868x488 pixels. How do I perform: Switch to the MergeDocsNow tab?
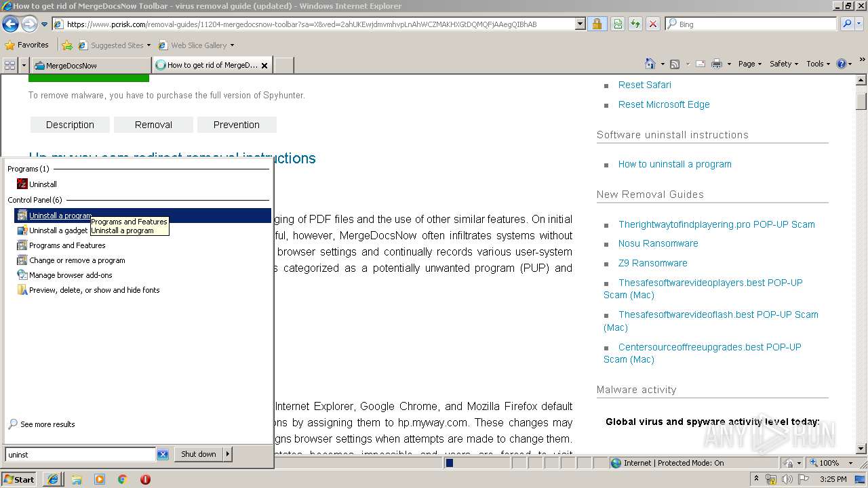[x=90, y=66]
